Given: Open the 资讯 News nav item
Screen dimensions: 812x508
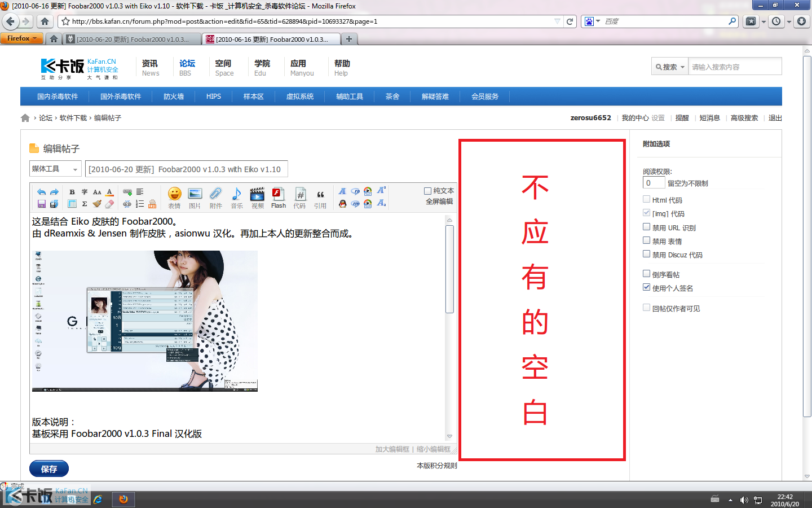Looking at the screenshot, I should point(150,67).
